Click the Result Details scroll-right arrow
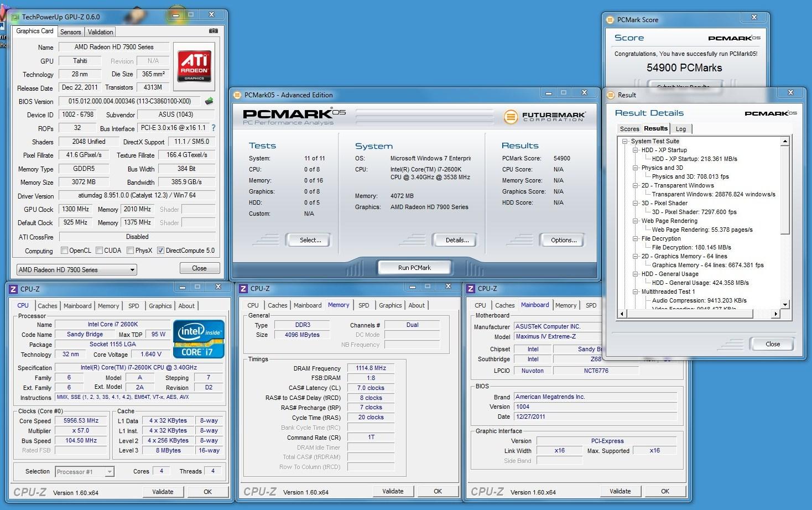 click(775, 314)
